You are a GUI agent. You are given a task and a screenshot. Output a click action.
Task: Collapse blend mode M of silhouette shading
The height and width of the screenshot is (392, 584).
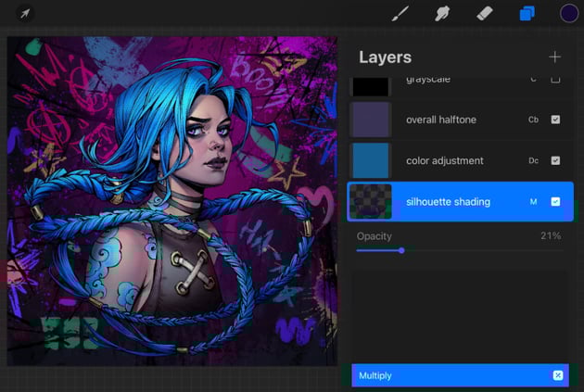(x=533, y=201)
